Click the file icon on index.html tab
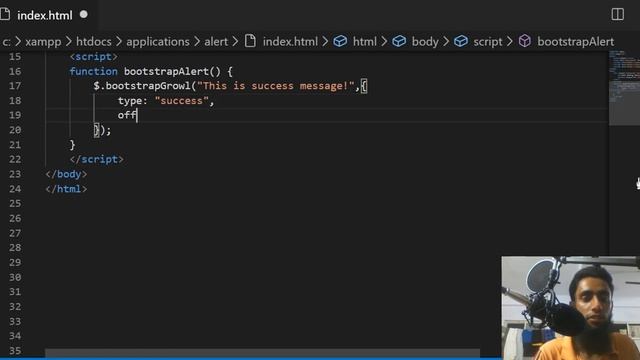 click(5, 15)
